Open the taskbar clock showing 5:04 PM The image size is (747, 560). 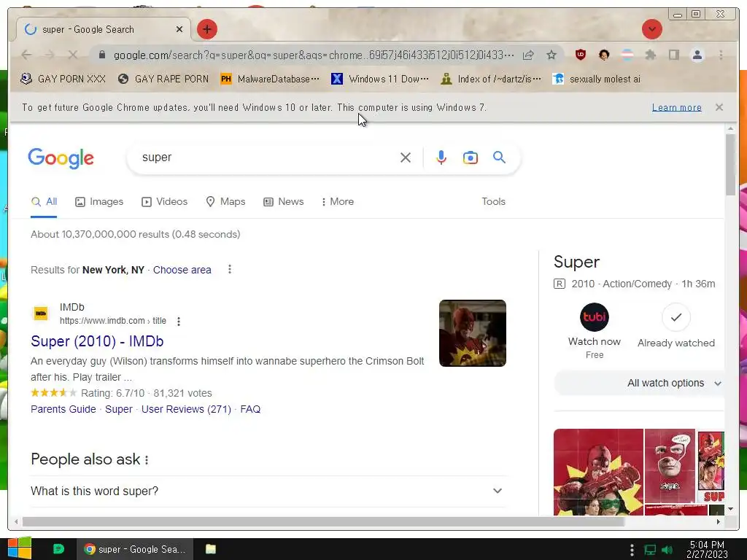click(x=707, y=549)
